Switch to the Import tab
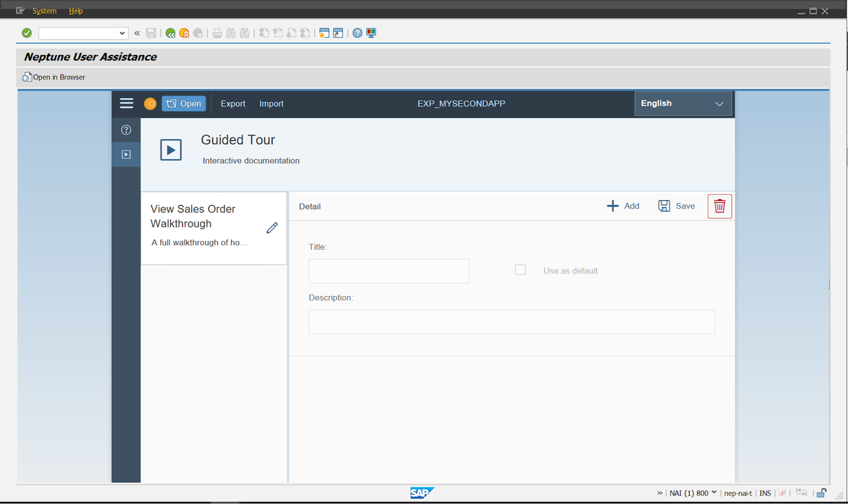 (x=271, y=103)
